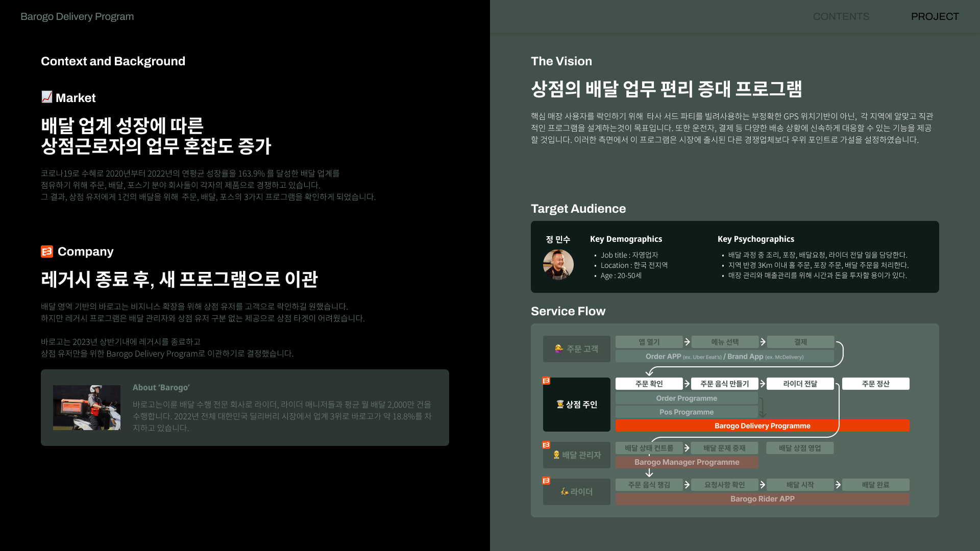Click the Order Programme bar
This screenshot has height=551, width=980.
point(687,398)
